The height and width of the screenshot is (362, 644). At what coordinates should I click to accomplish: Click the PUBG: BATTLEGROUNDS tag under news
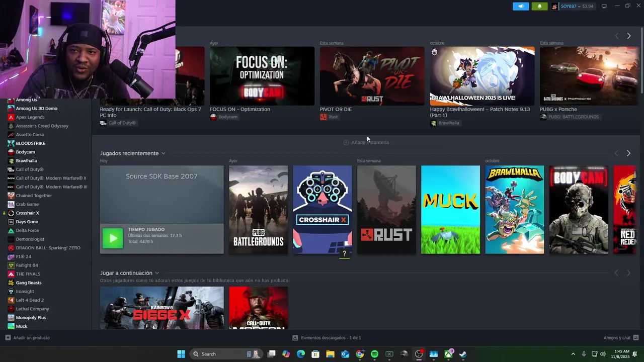[570, 117]
